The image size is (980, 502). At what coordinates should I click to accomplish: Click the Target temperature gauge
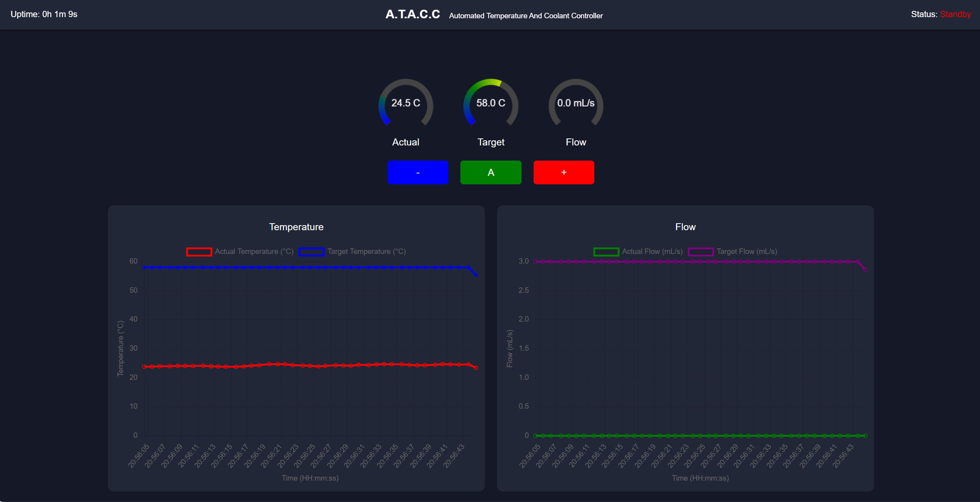tap(490, 103)
